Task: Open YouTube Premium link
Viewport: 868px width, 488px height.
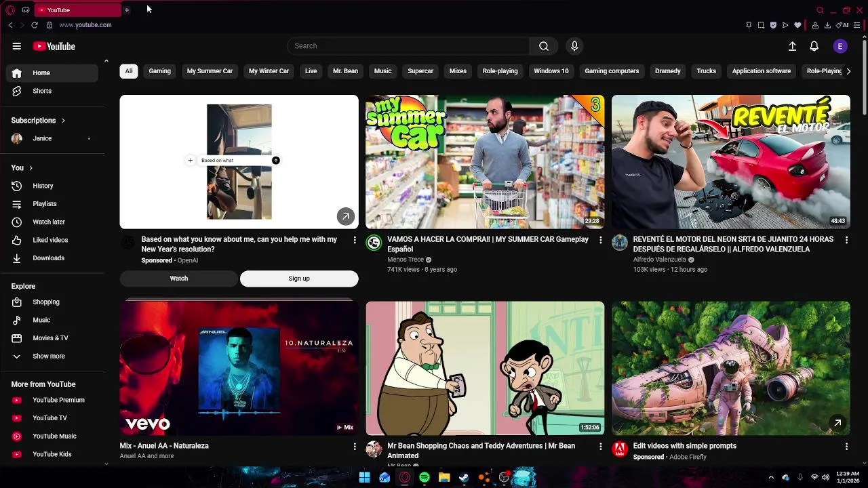Action: click(52, 401)
